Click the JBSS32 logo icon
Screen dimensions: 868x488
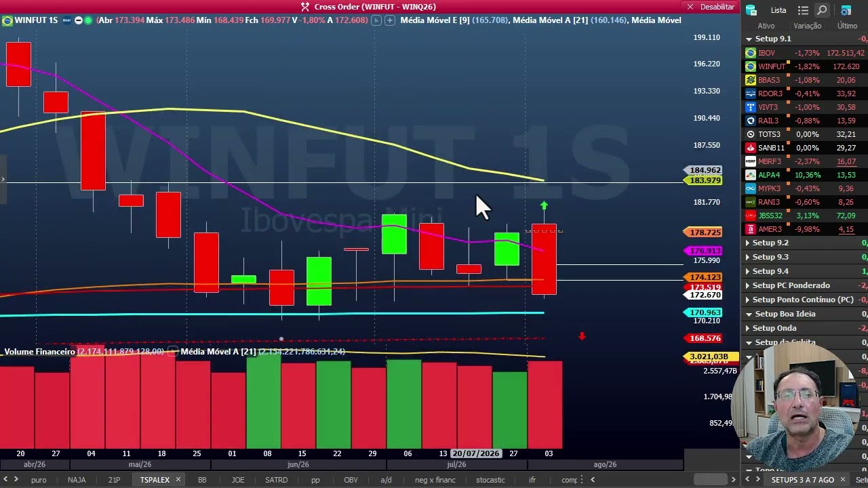[750, 216]
